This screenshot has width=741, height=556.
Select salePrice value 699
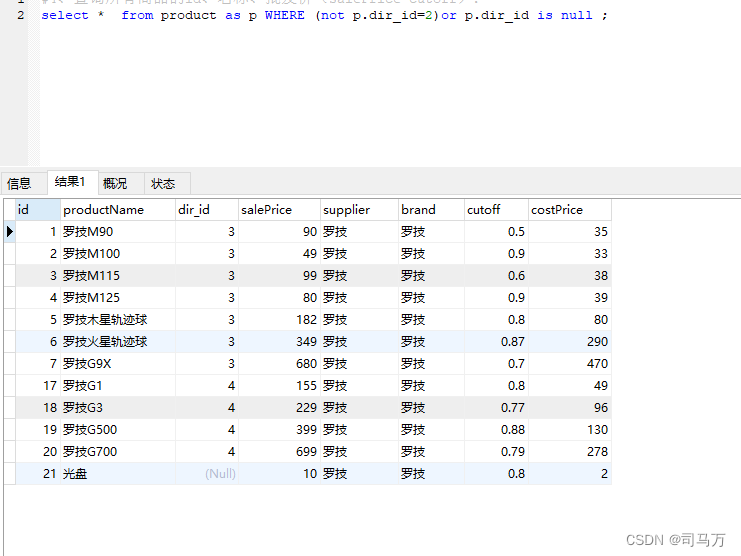tap(279, 452)
